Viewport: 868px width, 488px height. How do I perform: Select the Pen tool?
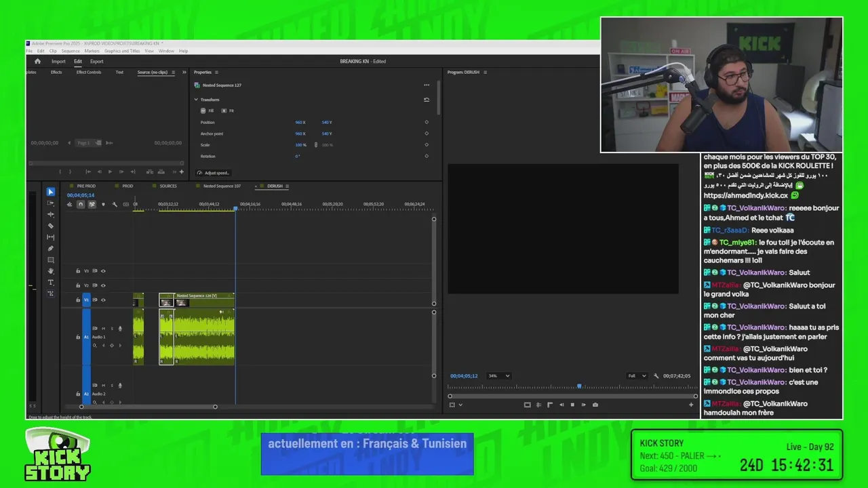(50, 248)
